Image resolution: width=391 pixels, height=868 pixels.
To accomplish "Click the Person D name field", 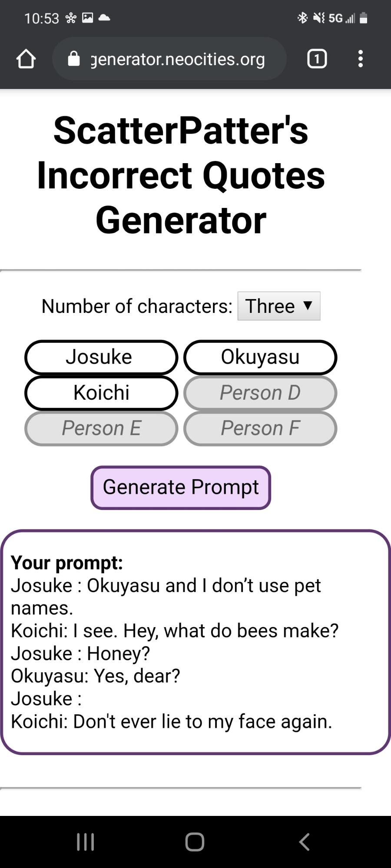I will (260, 393).
